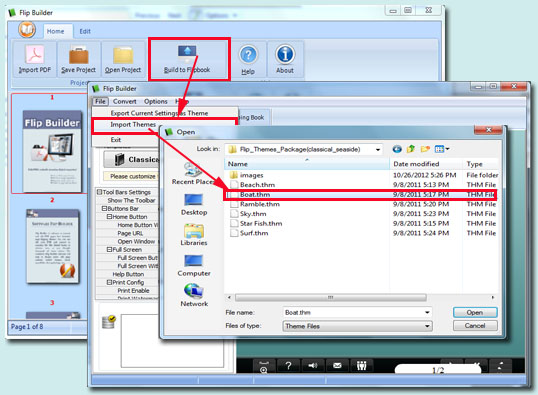Click the horizontal scrollbar in file list
The image size is (538, 395).
[x=331, y=297]
